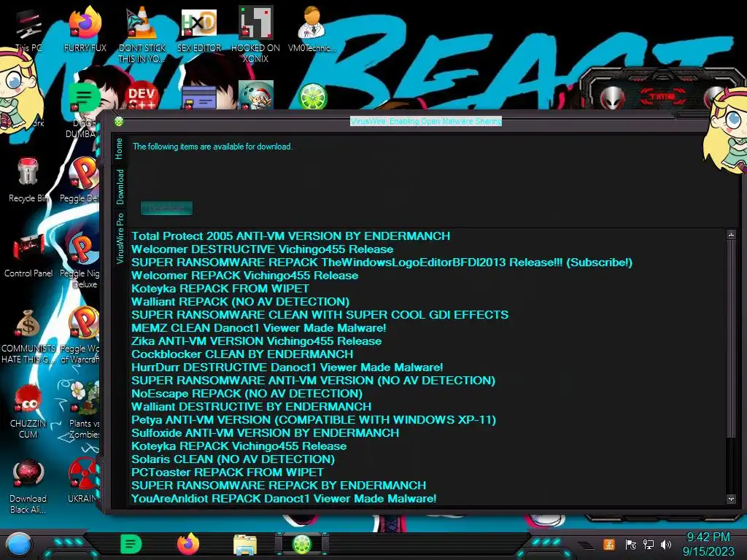Select Walliant REPACK (NO AV DETECTION)
The height and width of the screenshot is (560, 747).
(x=241, y=302)
